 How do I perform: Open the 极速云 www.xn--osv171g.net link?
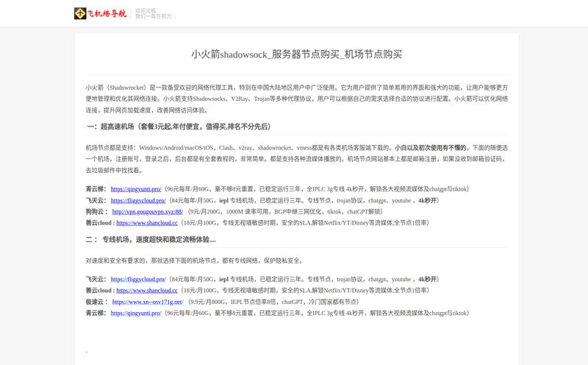click(x=148, y=302)
